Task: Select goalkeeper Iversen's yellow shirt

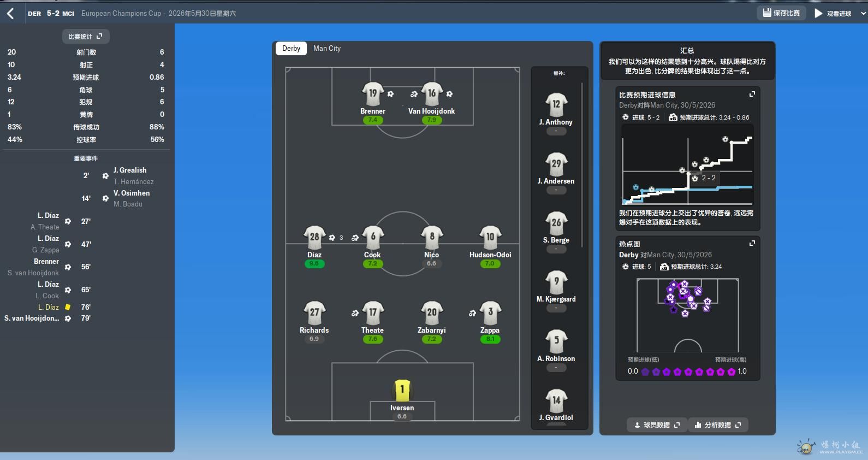Action: (402, 390)
